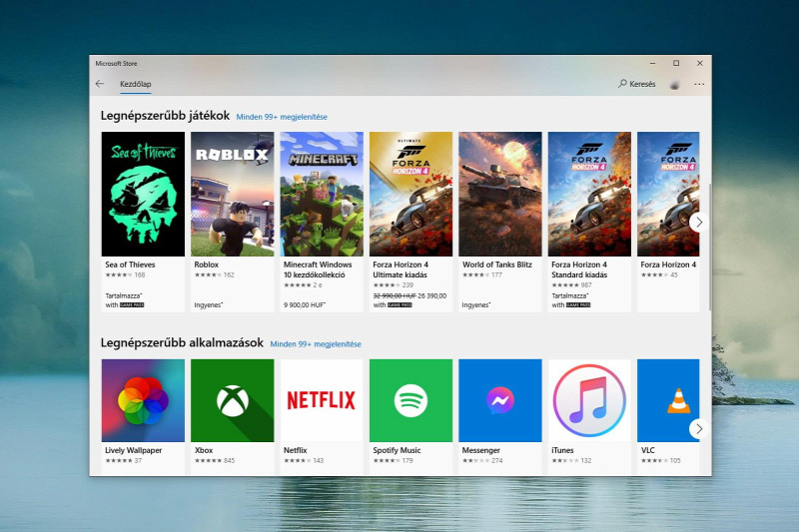The image size is (799, 532).
Task: Open Forza Horizon 4 Standard cover
Action: click(589, 194)
